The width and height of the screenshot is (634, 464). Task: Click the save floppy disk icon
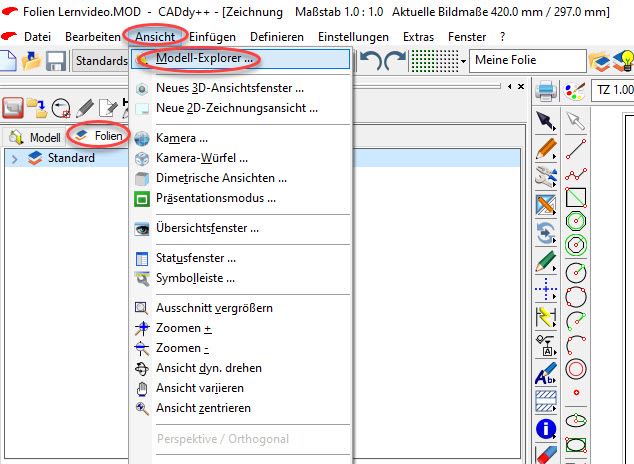[x=56, y=61]
